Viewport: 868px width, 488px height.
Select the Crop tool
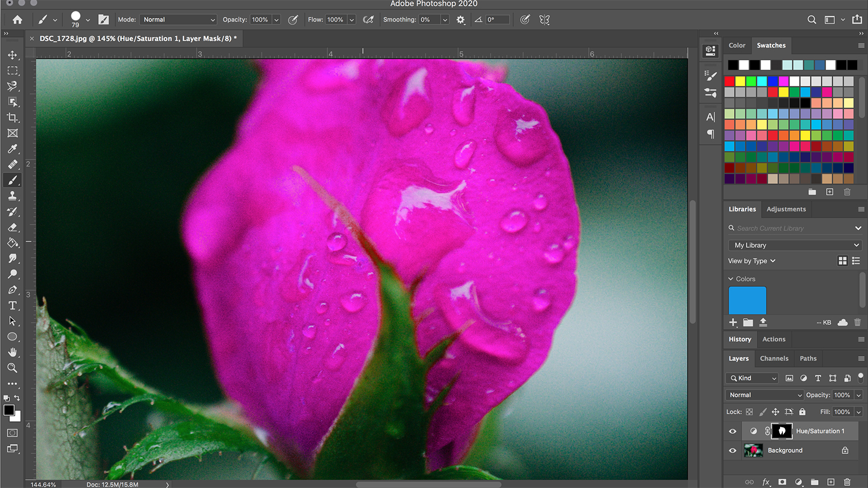[12, 117]
